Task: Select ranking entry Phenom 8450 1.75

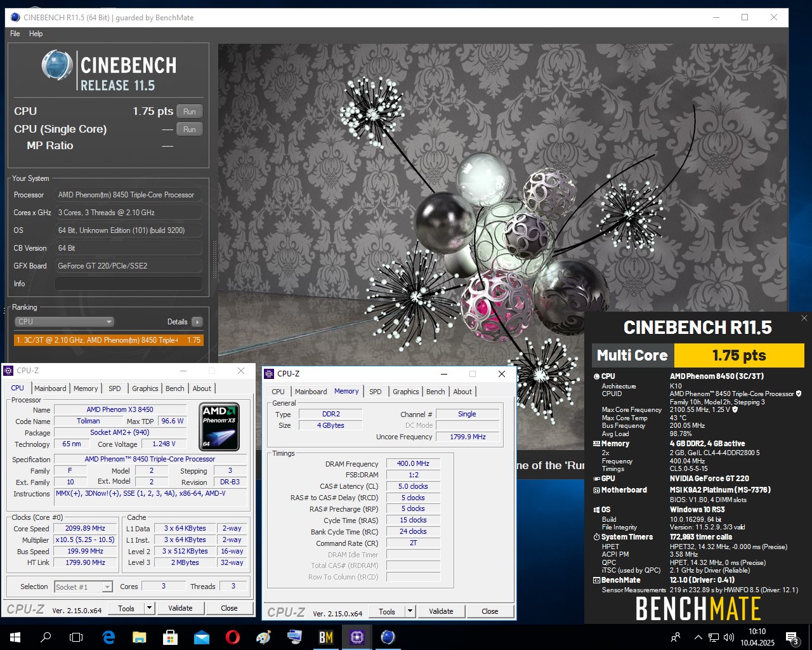Action: [108, 340]
